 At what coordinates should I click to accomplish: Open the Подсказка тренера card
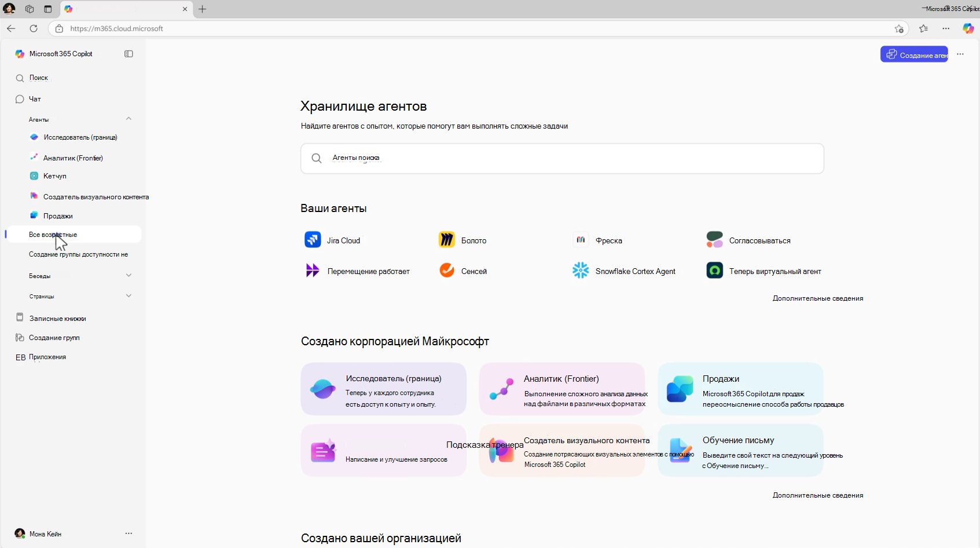click(383, 450)
